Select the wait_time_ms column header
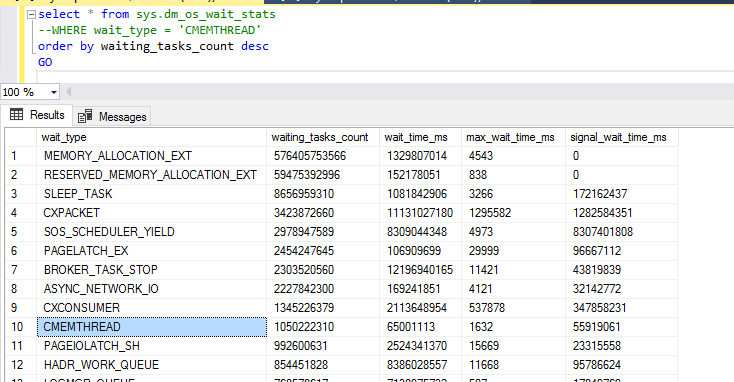This screenshot has height=382, width=734. point(420,137)
